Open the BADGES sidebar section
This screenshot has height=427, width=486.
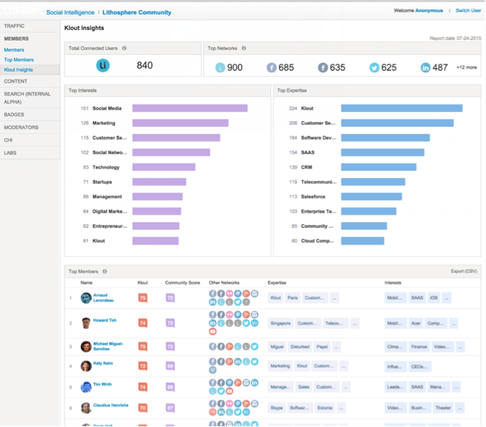(30, 115)
